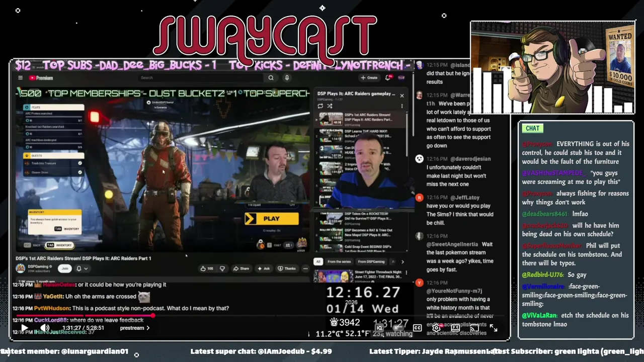The image size is (644, 362).
Task: Click the CHAT label in overlay
Action: click(532, 128)
